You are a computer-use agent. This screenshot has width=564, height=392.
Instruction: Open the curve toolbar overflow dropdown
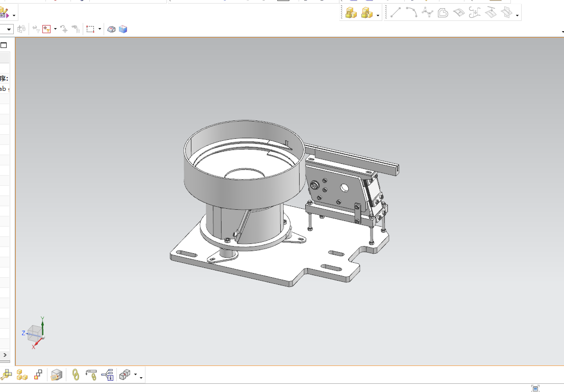517,15
